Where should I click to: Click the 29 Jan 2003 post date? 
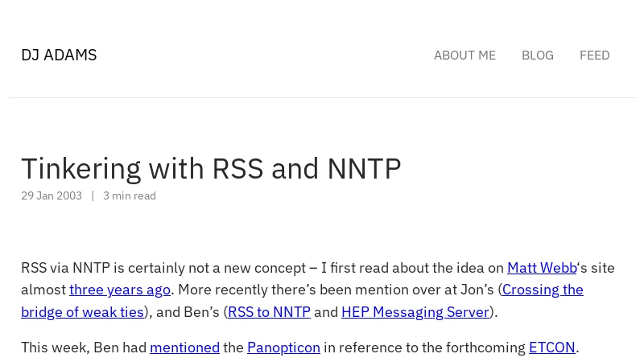[x=52, y=196]
